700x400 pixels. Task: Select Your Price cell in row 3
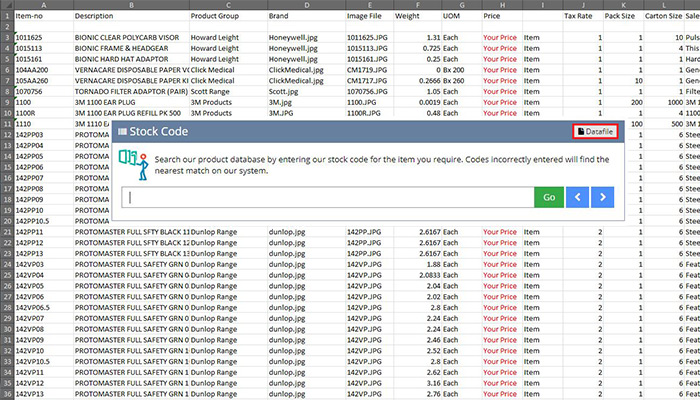(502, 38)
